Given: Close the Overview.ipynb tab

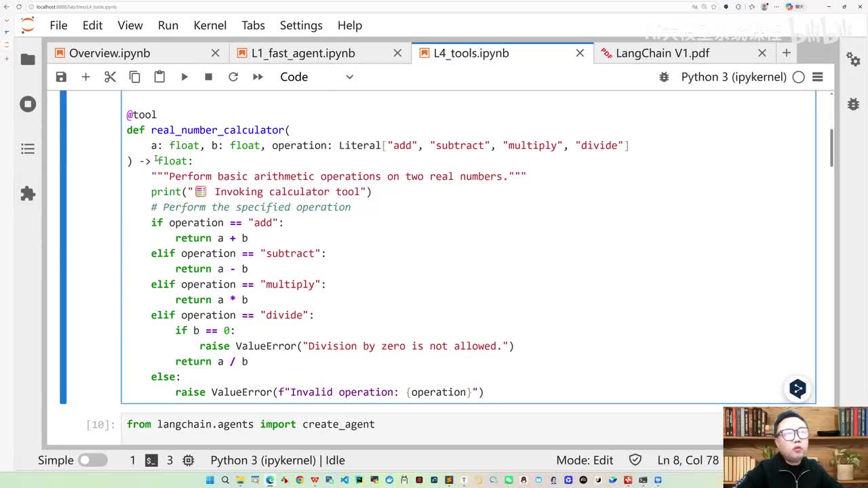Looking at the screenshot, I should tap(215, 53).
